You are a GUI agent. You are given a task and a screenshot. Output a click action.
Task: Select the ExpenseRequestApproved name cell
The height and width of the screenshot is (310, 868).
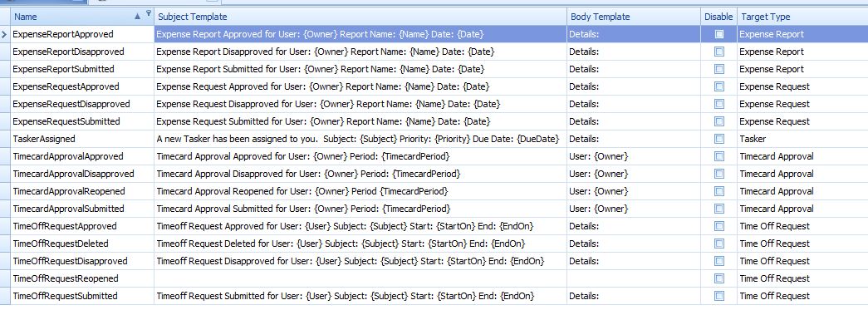(x=82, y=86)
